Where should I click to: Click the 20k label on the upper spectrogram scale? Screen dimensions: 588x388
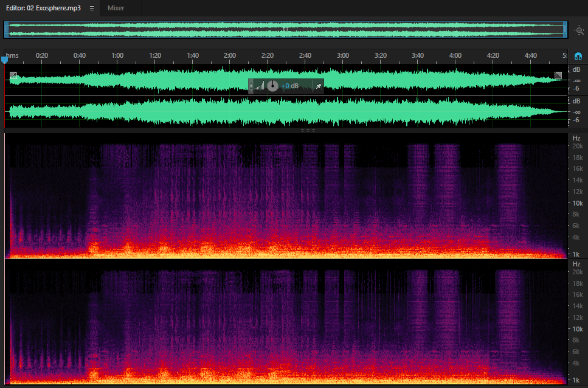578,146
